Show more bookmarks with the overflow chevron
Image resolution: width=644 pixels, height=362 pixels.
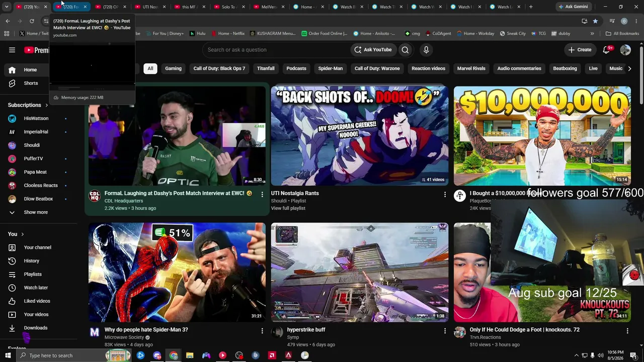coord(592,34)
